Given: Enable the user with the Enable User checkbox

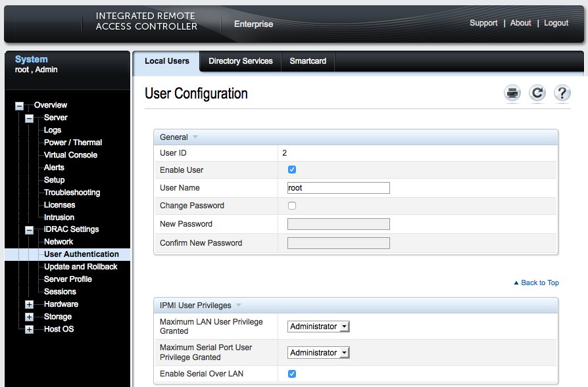Looking at the screenshot, I should pyautogui.click(x=292, y=169).
